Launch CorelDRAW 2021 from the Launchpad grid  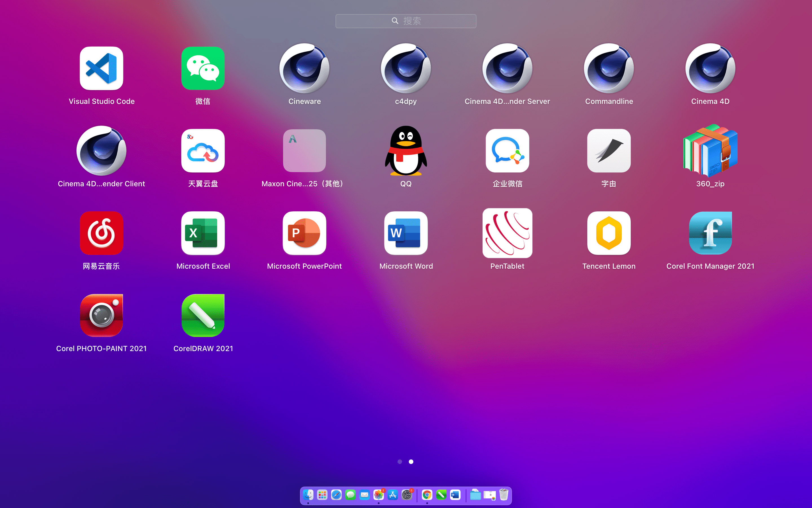tap(203, 315)
